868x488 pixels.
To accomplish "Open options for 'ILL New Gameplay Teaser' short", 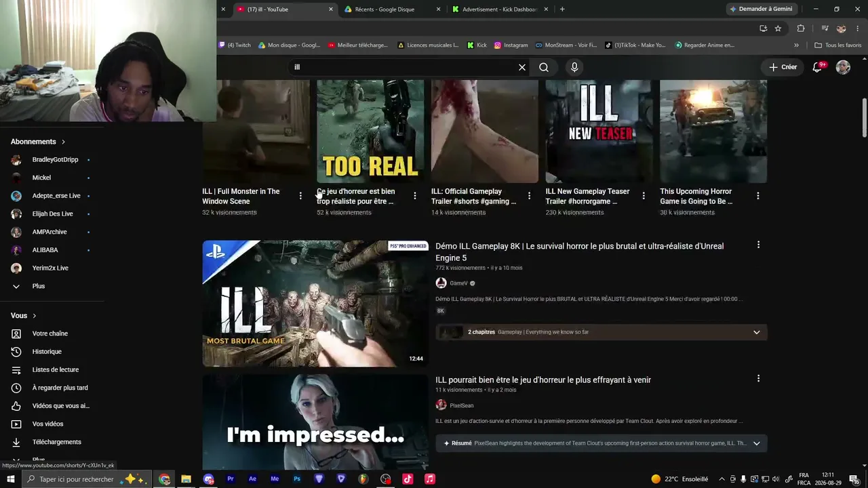I will pyautogui.click(x=644, y=196).
